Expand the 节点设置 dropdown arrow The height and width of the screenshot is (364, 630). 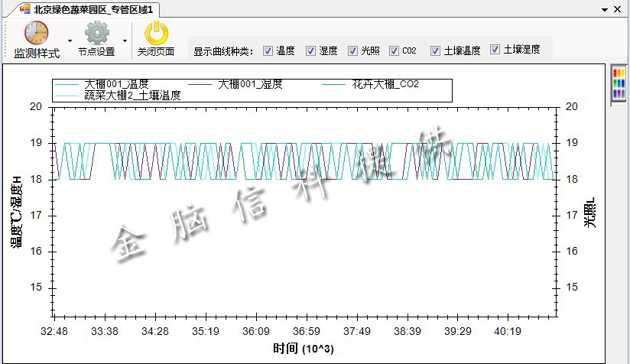tap(125, 41)
